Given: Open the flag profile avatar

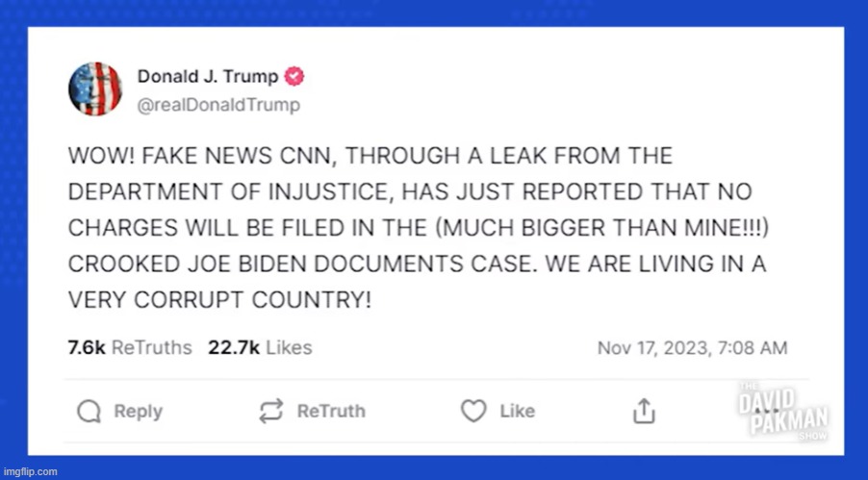Looking at the screenshot, I should (x=95, y=88).
